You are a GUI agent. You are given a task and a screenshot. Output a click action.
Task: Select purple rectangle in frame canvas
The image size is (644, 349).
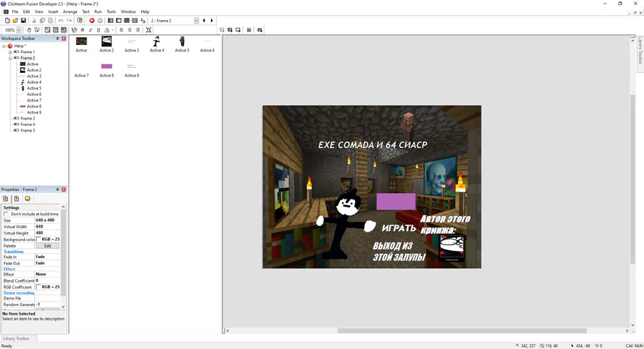click(x=396, y=202)
